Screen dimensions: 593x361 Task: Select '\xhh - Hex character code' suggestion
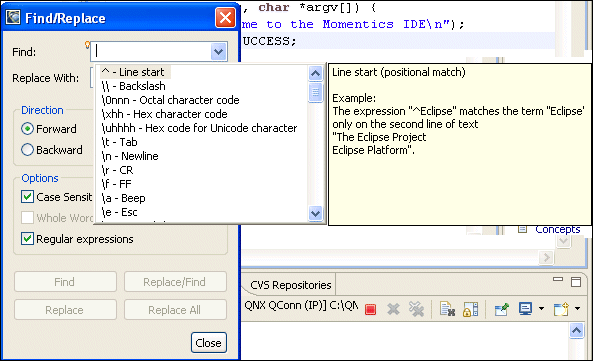click(x=165, y=114)
